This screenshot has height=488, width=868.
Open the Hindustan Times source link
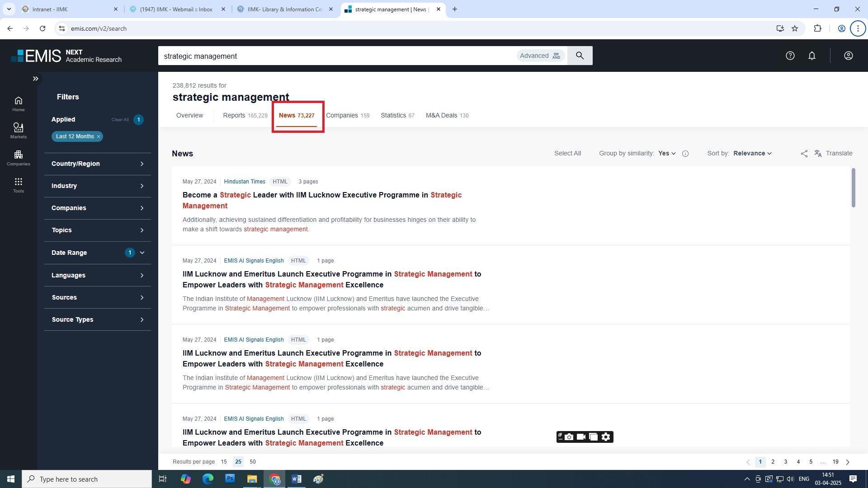245,182
